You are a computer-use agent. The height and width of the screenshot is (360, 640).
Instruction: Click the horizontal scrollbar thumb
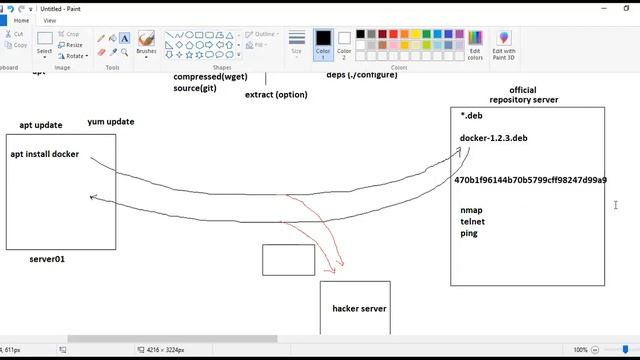tap(172, 339)
